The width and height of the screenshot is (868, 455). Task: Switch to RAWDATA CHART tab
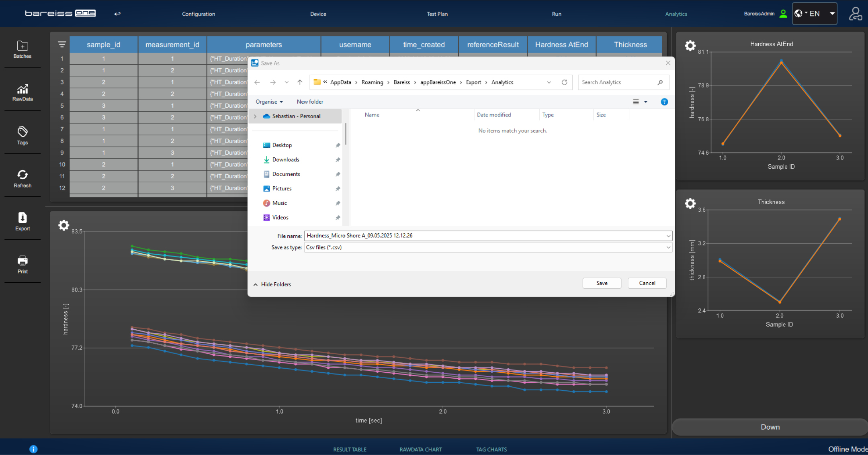click(x=421, y=449)
